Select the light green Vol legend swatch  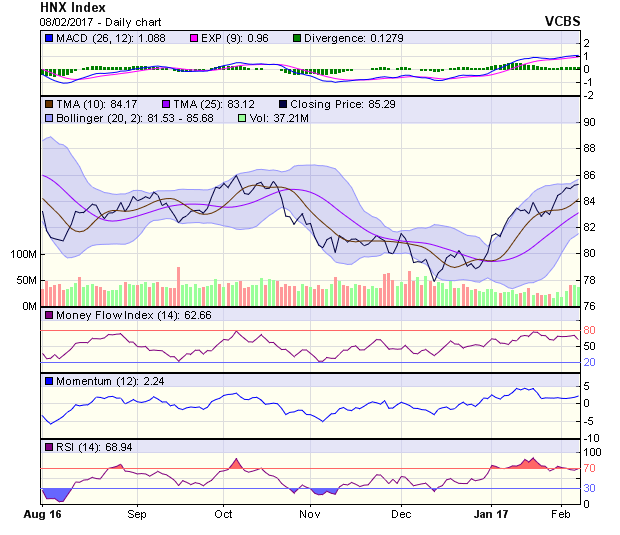click(x=239, y=118)
